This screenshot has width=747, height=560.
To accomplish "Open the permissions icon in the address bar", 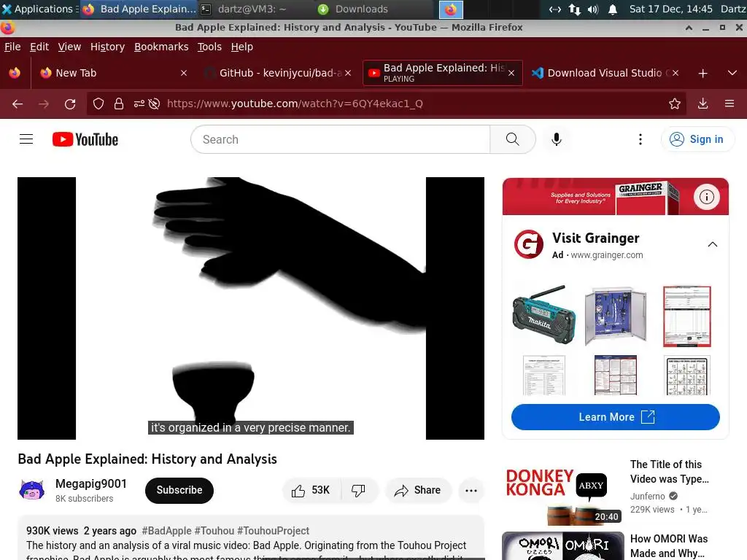I will (139, 104).
